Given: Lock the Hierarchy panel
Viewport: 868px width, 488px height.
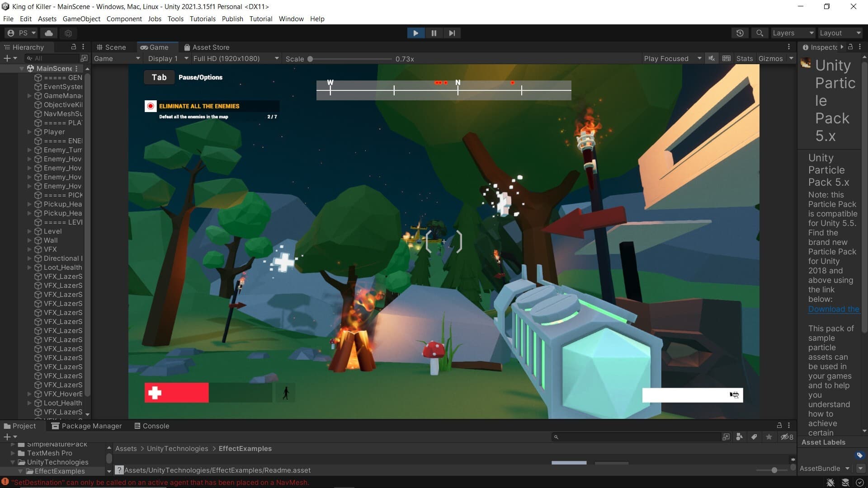Looking at the screenshot, I should (73, 47).
